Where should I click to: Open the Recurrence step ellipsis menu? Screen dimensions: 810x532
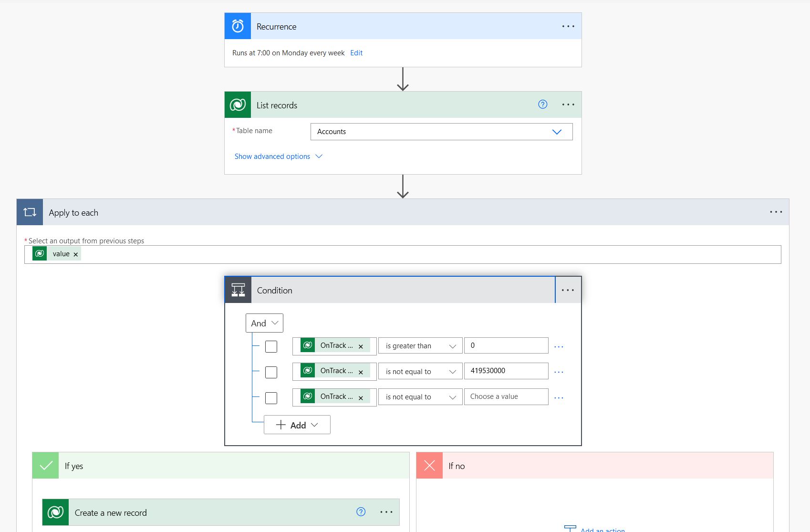(568, 26)
